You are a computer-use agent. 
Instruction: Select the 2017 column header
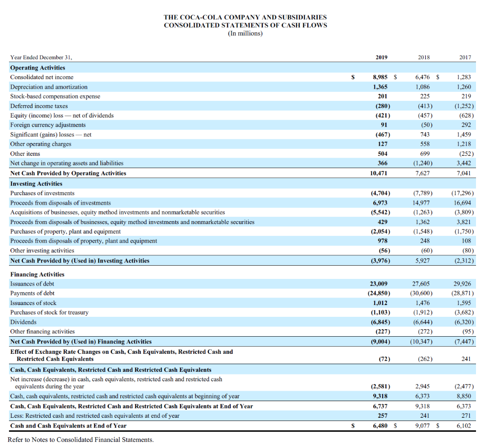[x=465, y=57]
